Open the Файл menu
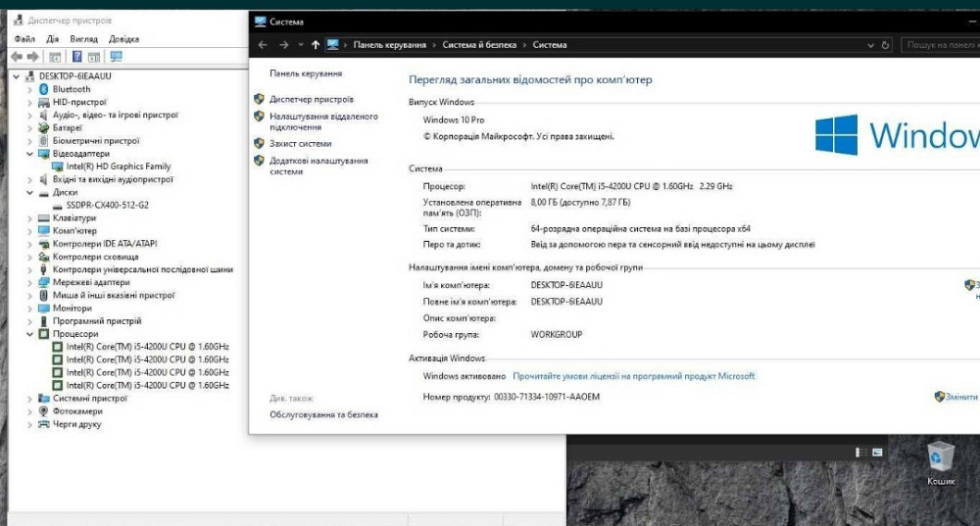The image size is (980, 526). tap(24, 39)
